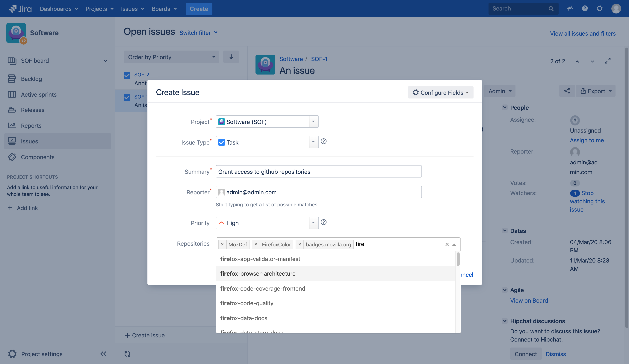The height and width of the screenshot is (364, 629).
Task: Reverse sort order with the arrow button
Action: click(231, 57)
